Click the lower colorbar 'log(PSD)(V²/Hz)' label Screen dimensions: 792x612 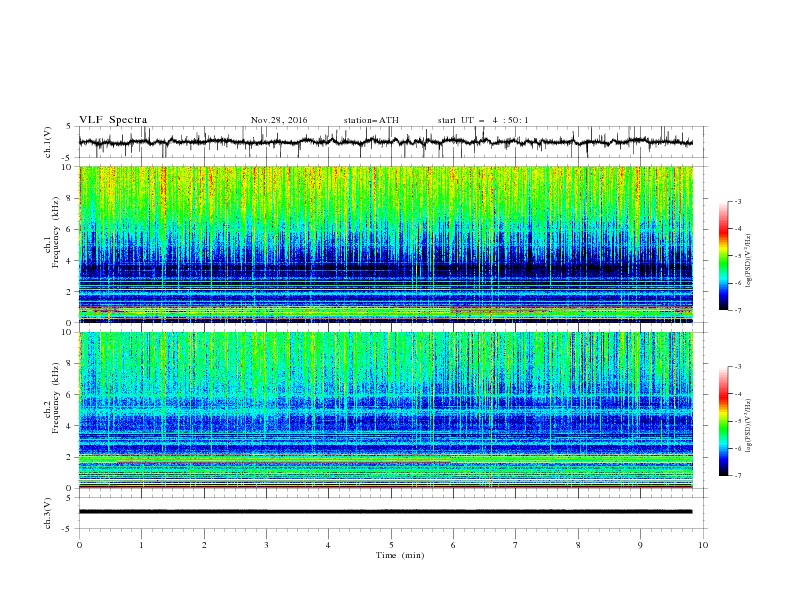(749, 425)
